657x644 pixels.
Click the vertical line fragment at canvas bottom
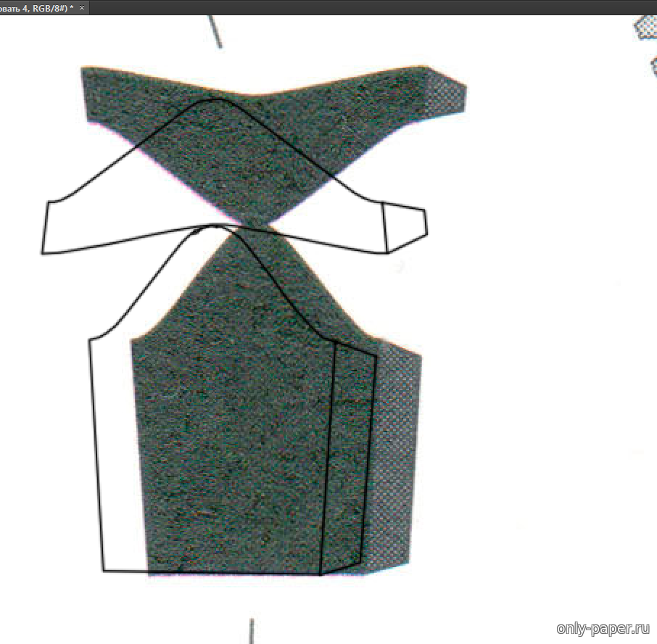pyautogui.click(x=252, y=630)
